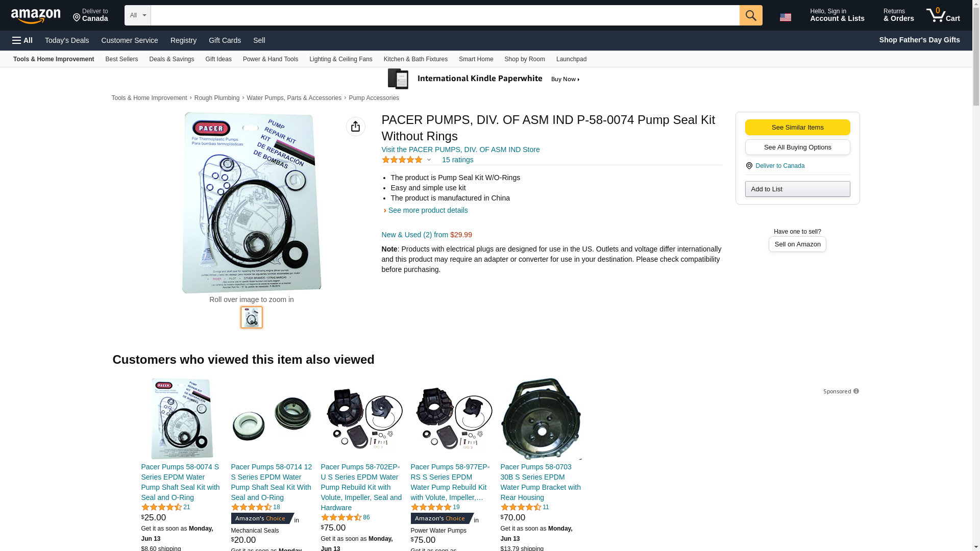980x551 pixels.
Task: Click See All Buying Options button
Action: click(x=797, y=147)
